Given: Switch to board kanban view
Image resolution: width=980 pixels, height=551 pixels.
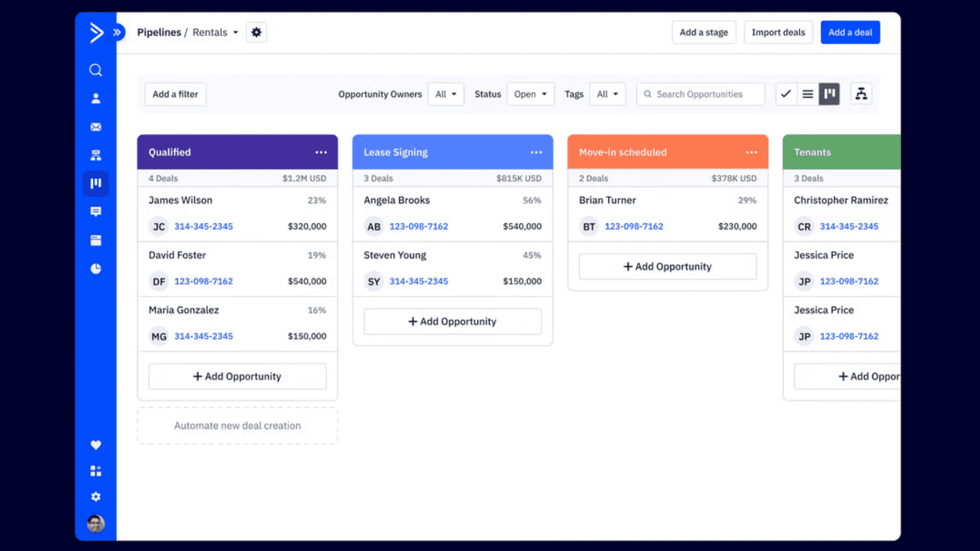Looking at the screenshot, I should (x=829, y=94).
